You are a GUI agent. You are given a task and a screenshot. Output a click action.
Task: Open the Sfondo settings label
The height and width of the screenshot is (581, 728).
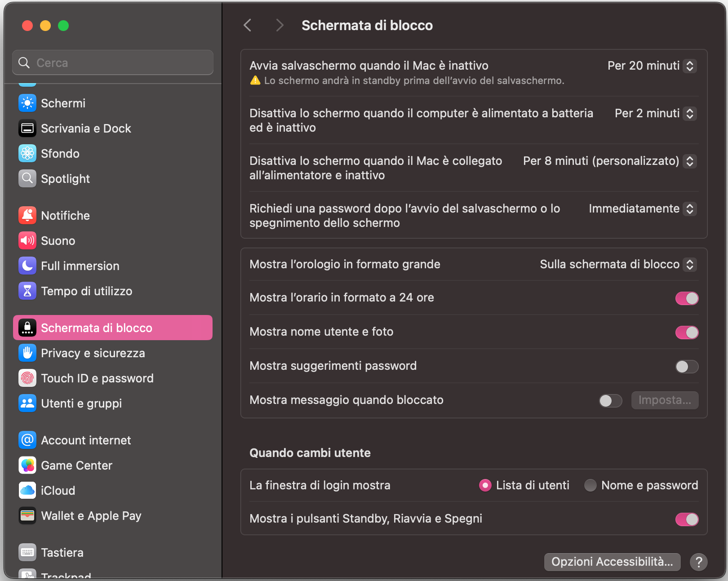coord(60,154)
